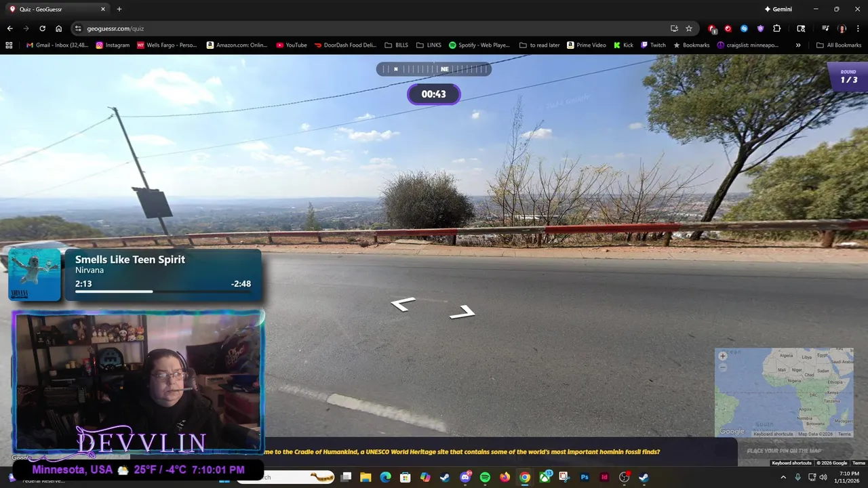
Task: Open the YouTube bookmark
Action: tap(292, 45)
